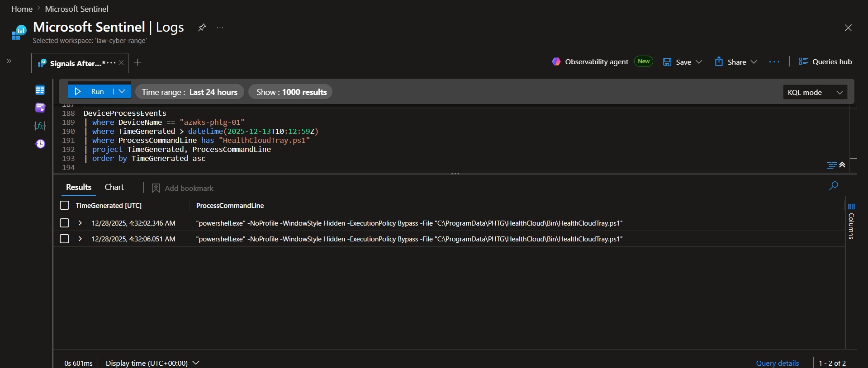868x368 pixels.
Task: Click the search magnifier in results
Action: coord(833,186)
